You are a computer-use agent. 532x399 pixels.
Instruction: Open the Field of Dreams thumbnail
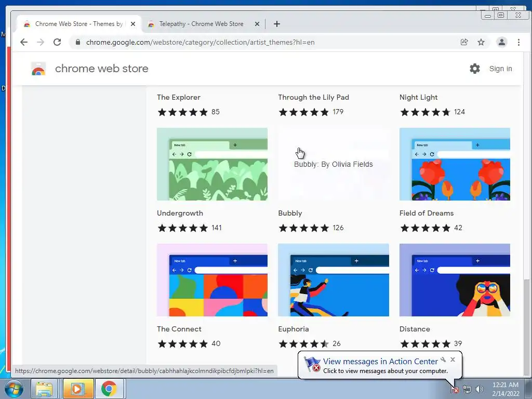tap(455, 164)
